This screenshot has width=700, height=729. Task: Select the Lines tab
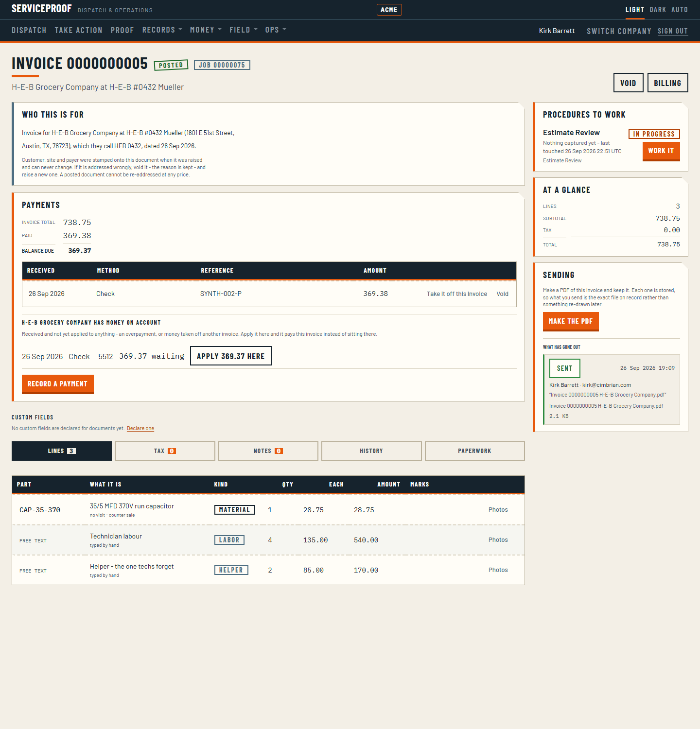[x=62, y=451]
